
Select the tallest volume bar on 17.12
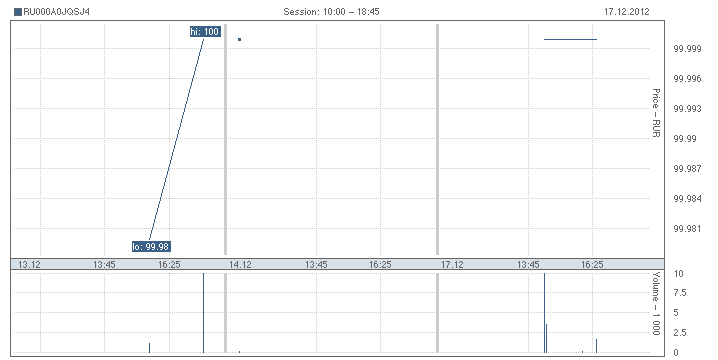coord(544,313)
